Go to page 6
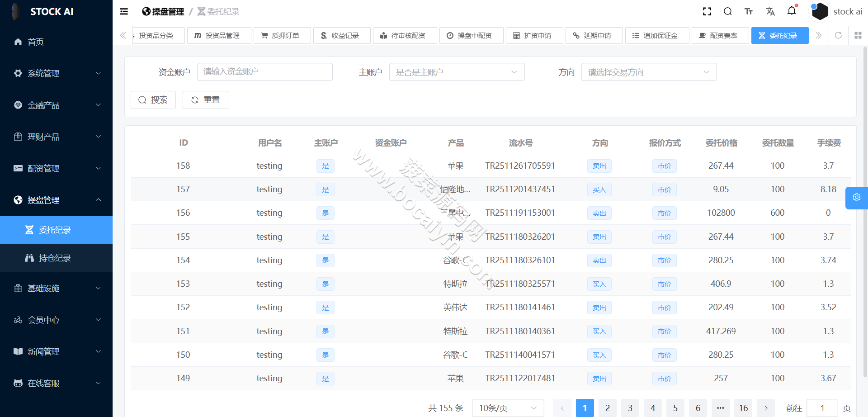 pyautogui.click(x=698, y=408)
